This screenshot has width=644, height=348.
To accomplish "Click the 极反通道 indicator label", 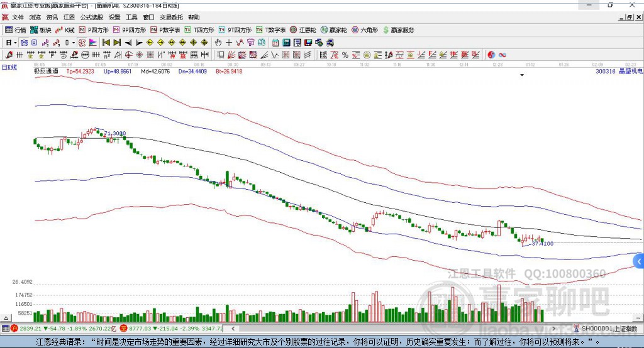I will pos(46,72).
